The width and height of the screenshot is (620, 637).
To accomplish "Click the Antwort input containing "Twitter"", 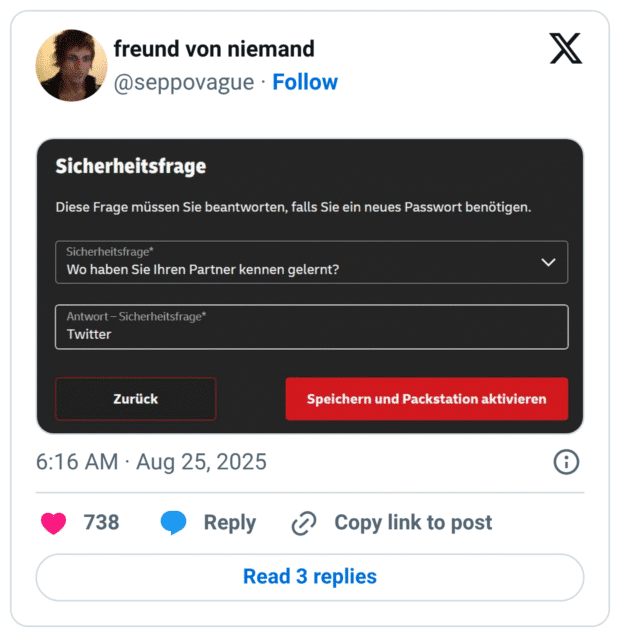I will (x=311, y=327).
